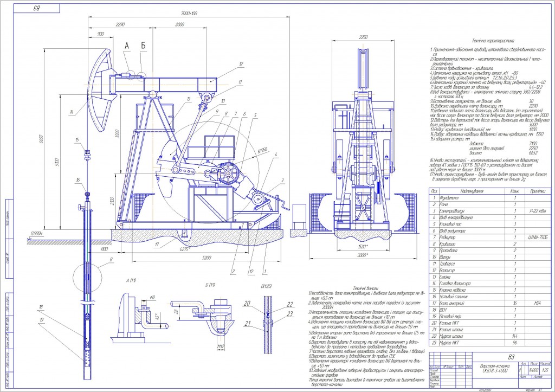This screenshot has height=392, width=555.
Task: Click the note cell "Р=22 кВт"
Action: 538,211
